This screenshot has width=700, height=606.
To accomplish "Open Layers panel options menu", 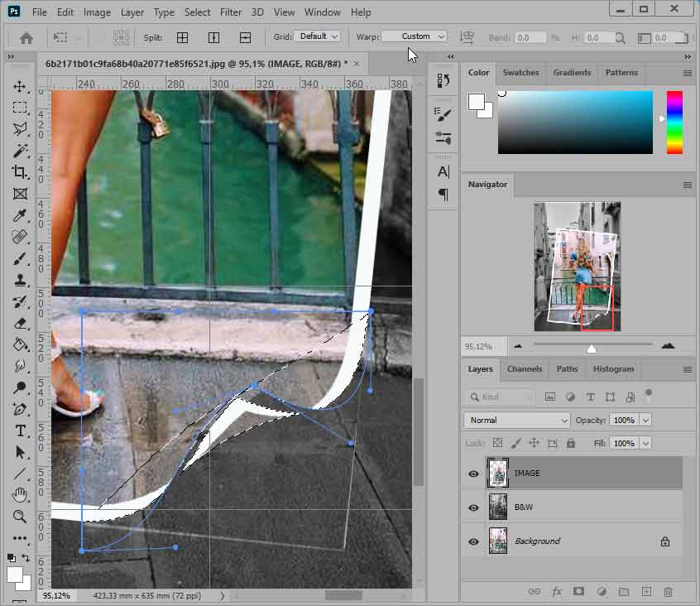I will 688,369.
